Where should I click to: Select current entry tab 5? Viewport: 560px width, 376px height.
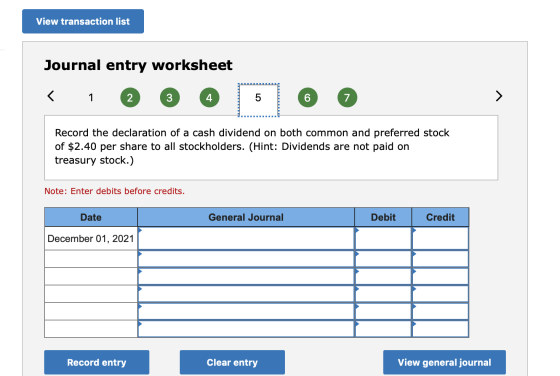point(259,100)
